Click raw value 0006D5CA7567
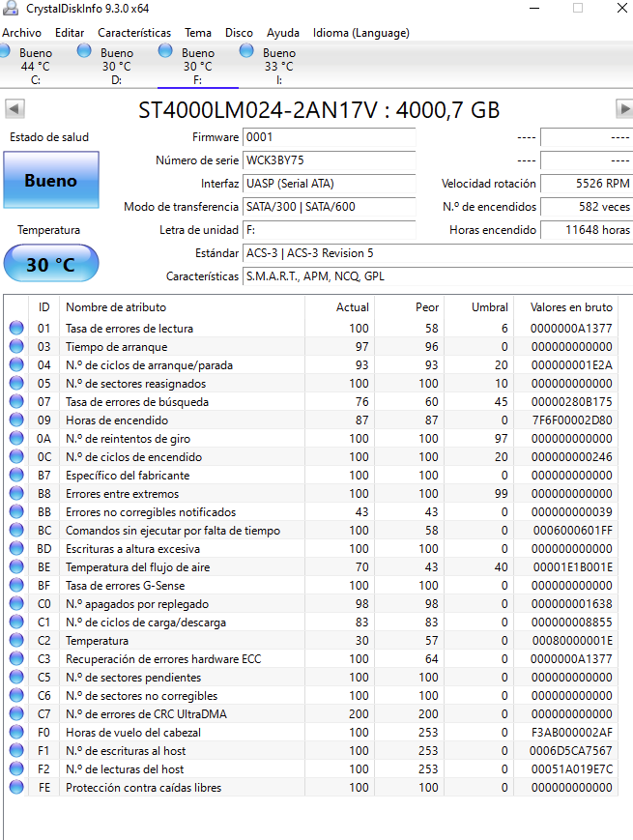This screenshot has height=840, width=633. [571, 750]
